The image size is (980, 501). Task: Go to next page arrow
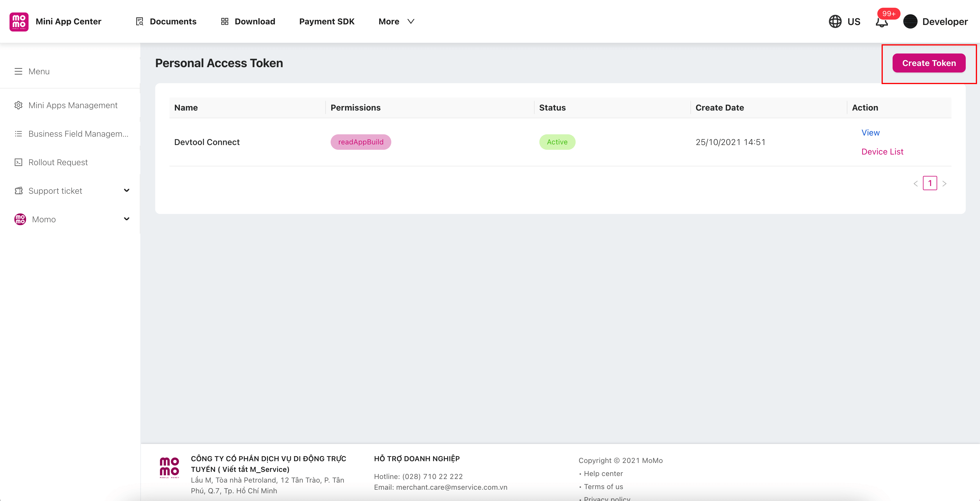[x=944, y=184]
